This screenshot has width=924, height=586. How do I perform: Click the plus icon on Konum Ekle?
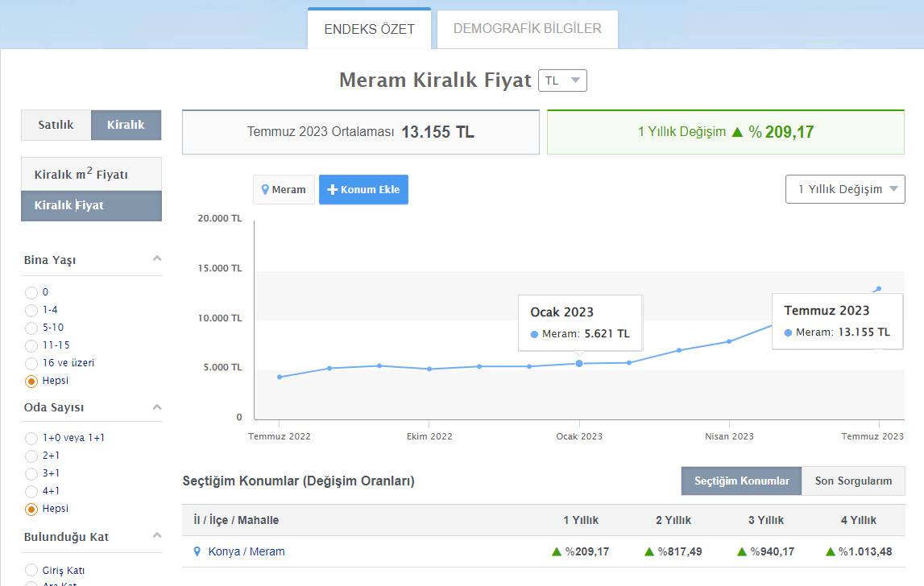(332, 190)
